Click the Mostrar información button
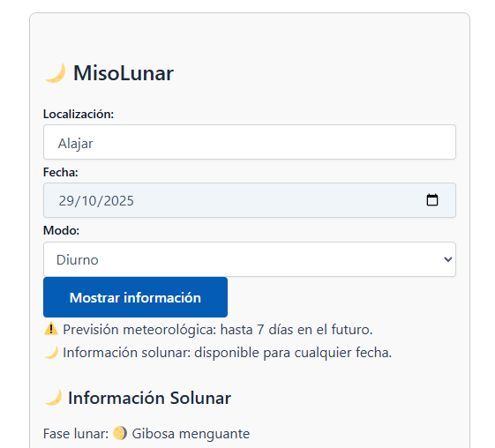Screen dimensions: 495x448 pyautogui.click(x=135, y=297)
